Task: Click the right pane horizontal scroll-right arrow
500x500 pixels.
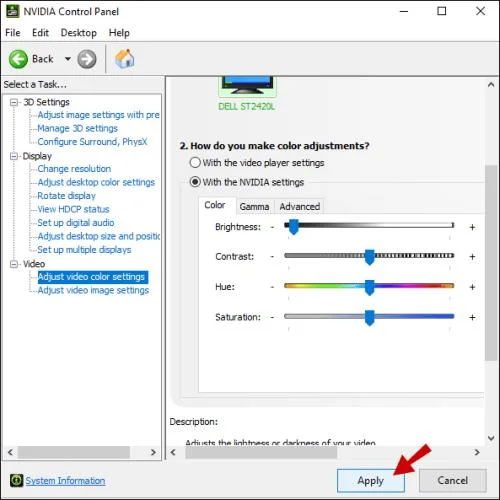Action: 477,452
